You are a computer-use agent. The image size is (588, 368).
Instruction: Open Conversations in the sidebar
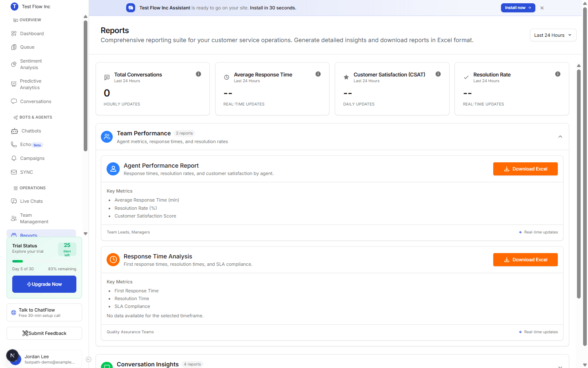coord(41,101)
